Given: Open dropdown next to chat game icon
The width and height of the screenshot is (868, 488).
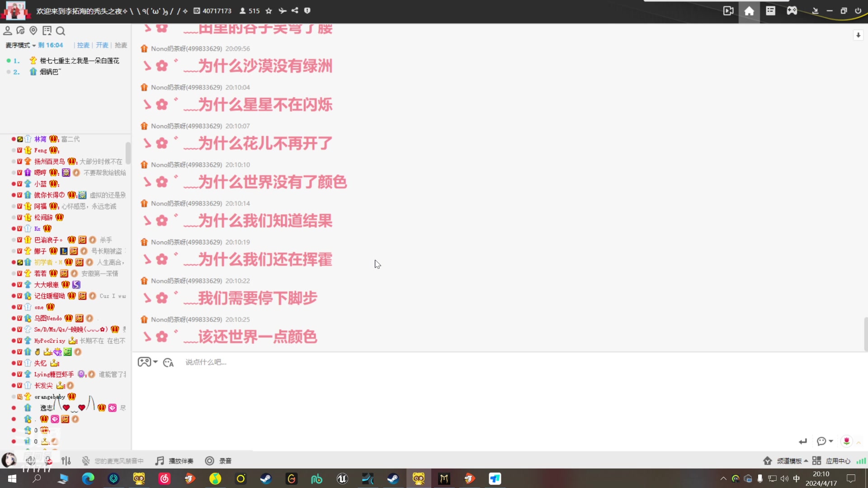Looking at the screenshot, I should pyautogui.click(x=156, y=362).
